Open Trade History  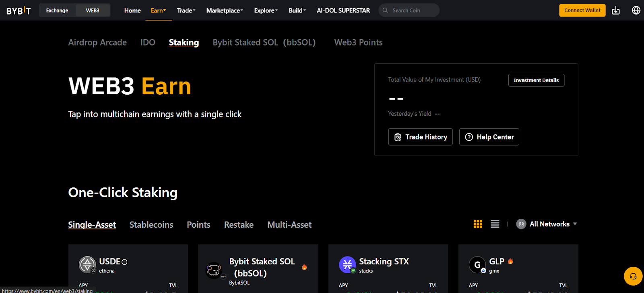pos(420,137)
